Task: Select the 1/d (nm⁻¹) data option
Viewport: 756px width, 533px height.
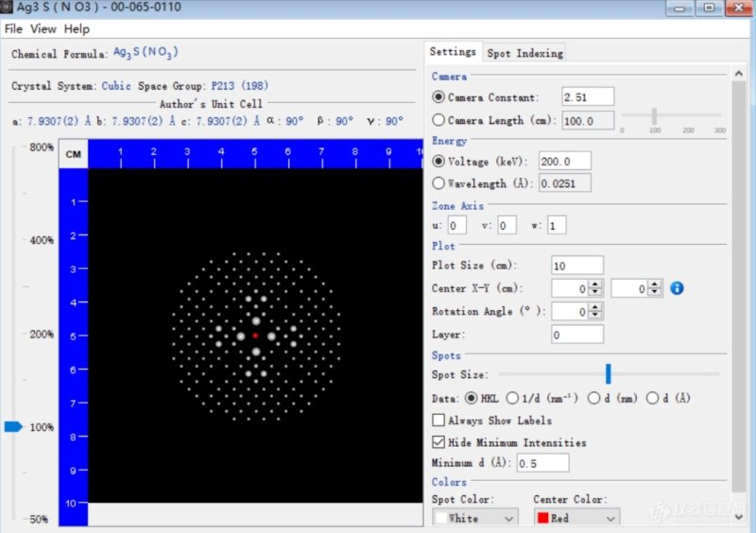Action: tap(513, 398)
